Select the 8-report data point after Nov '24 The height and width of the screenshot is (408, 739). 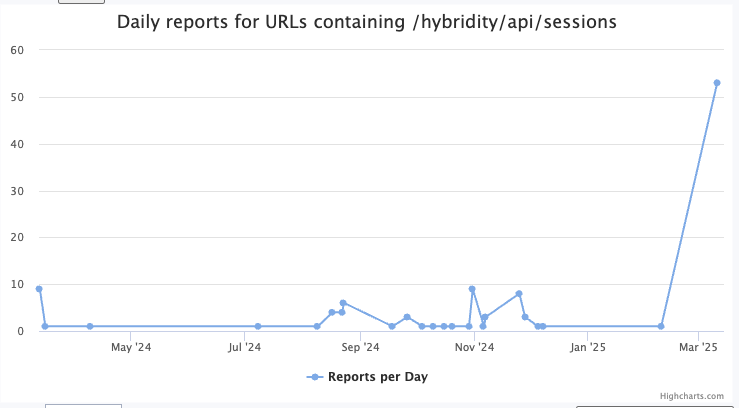point(519,294)
